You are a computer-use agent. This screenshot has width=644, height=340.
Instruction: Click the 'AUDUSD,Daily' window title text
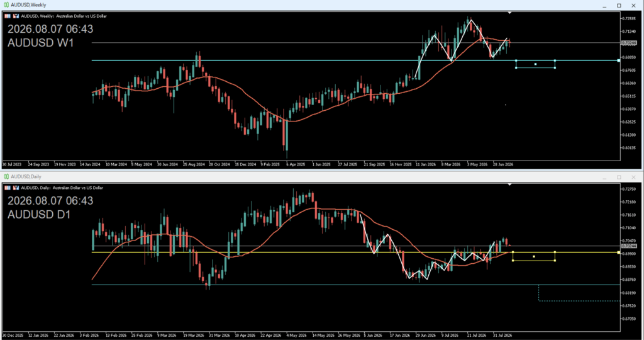click(x=26, y=177)
